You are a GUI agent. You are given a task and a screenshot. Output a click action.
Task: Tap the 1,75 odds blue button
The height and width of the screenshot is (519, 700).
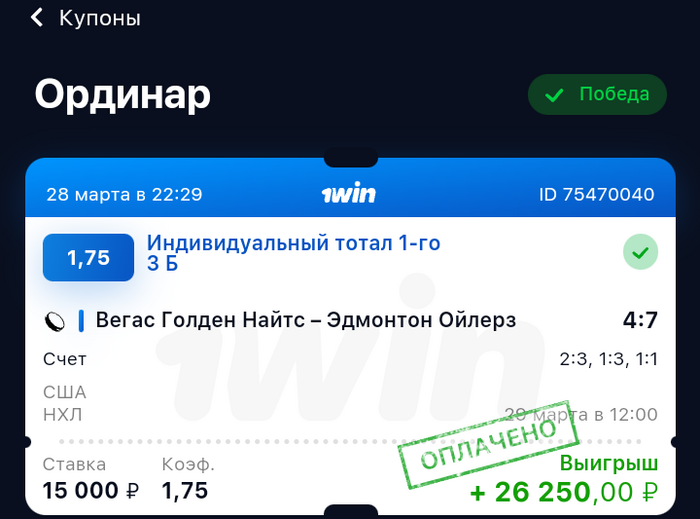88,257
